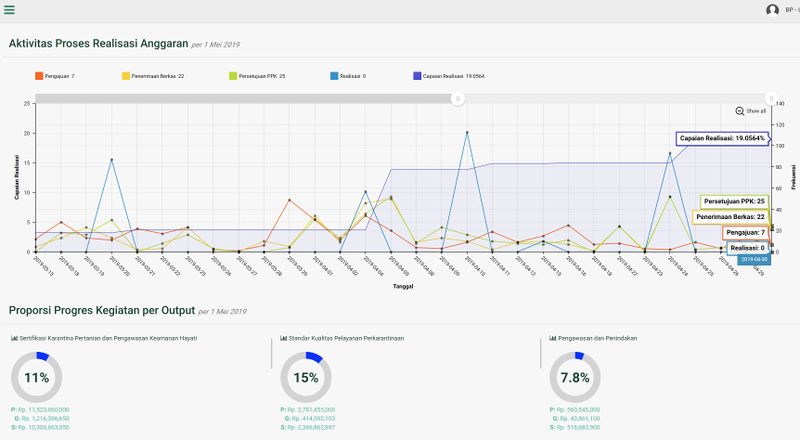Select the Standar Kualitas Pelayanan Perkarantinaan title

click(x=346, y=338)
